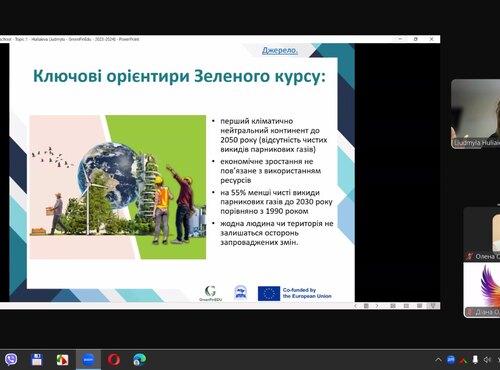Click the GreenFinEDU logo

coord(210,293)
